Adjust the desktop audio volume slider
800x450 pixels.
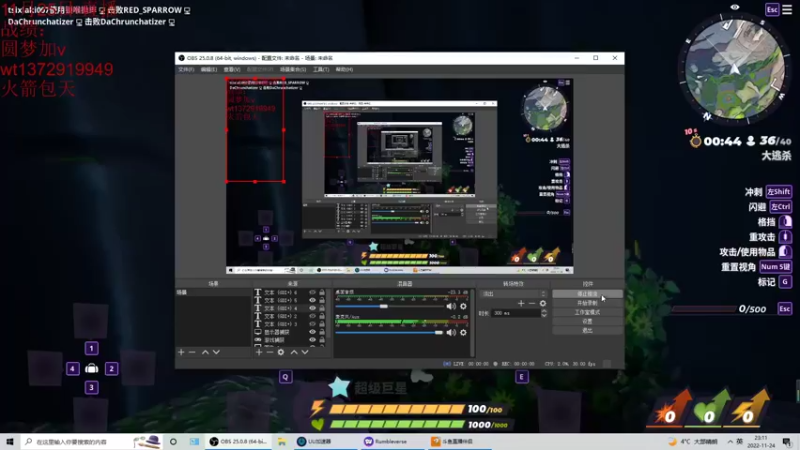click(x=389, y=306)
